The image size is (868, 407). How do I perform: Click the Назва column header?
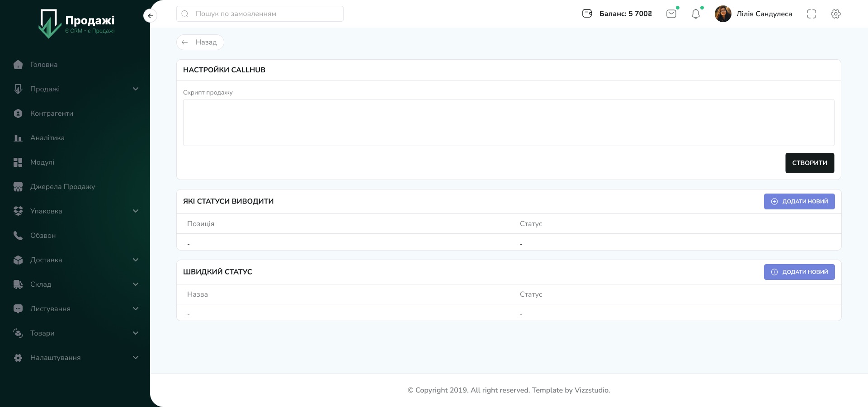point(198,294)
